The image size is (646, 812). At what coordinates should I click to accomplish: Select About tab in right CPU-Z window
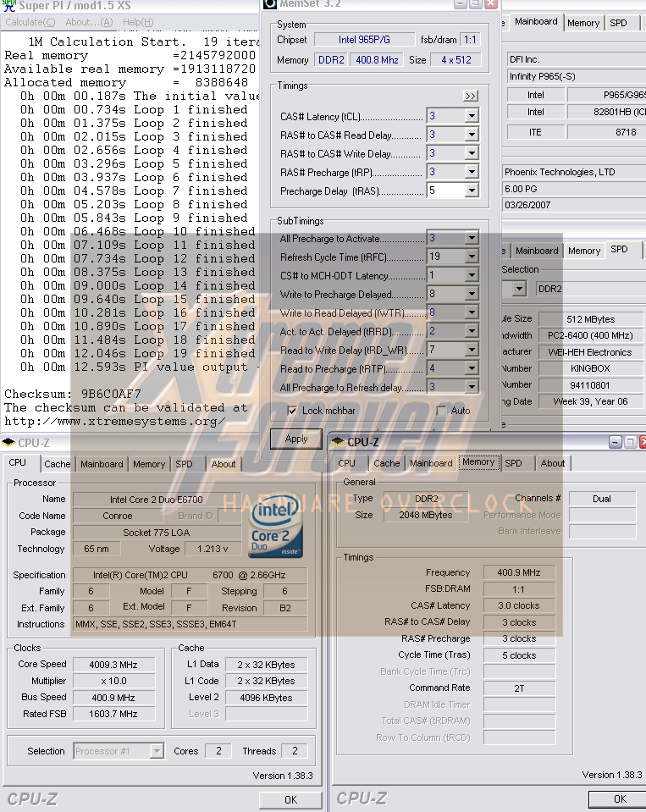[552, 463]
